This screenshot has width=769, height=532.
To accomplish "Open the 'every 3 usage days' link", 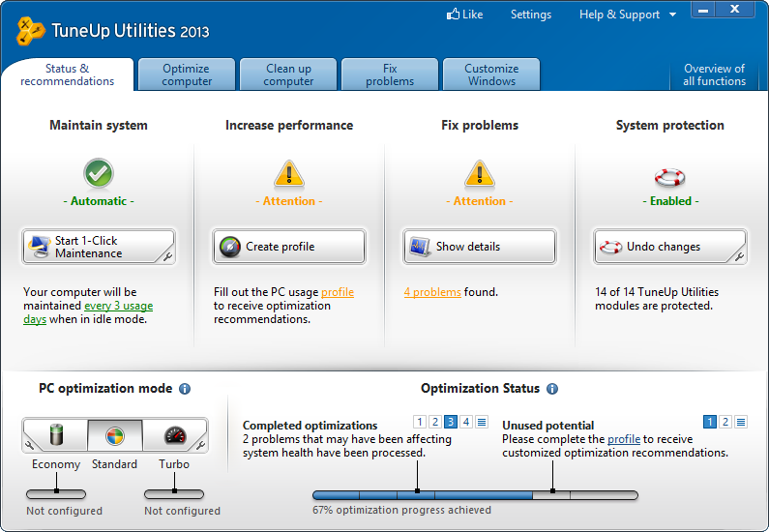I will [x=119, y=306].
